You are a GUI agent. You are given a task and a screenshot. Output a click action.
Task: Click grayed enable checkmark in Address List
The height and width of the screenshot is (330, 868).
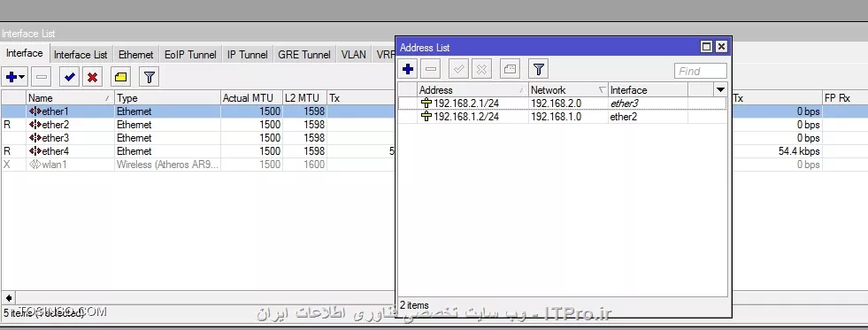coord(459,69)
